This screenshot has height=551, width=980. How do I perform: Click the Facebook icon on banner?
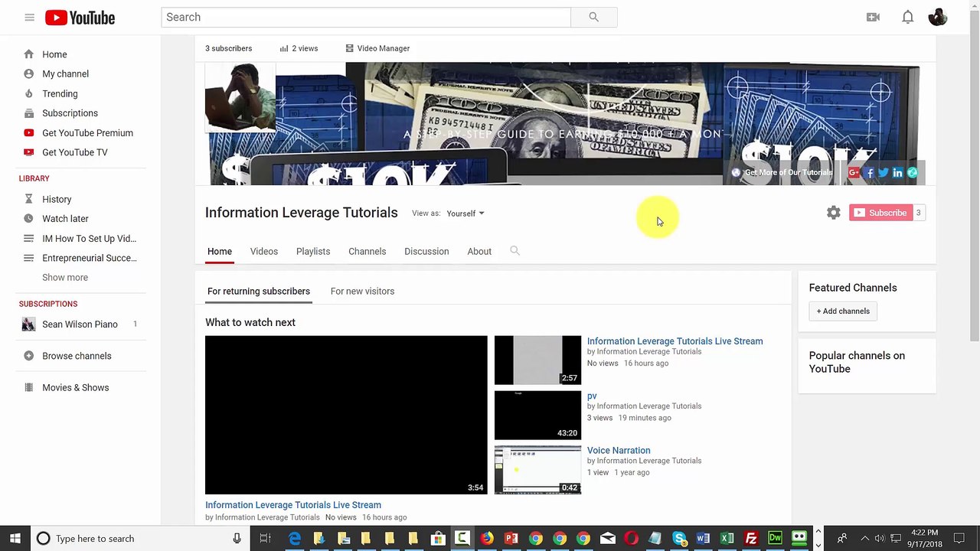pyautogui.click(x=869, y=173)
